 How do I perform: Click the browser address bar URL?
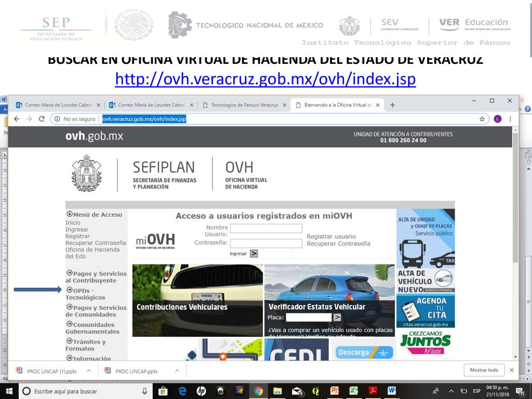[144, 119]
